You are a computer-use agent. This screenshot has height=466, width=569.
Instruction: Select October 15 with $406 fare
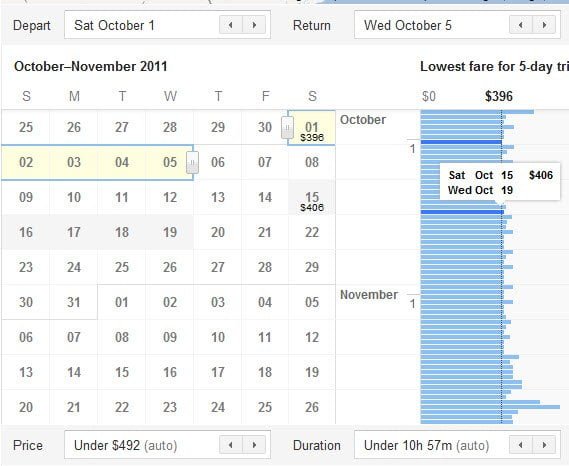312,198
